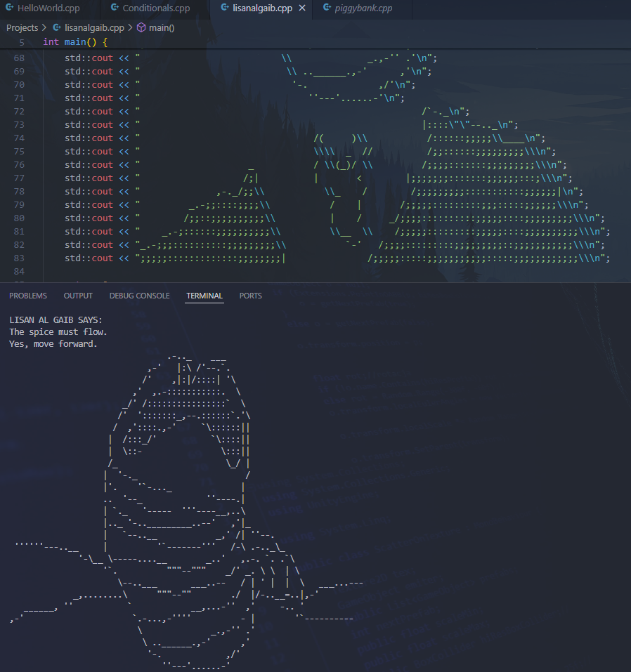Show the PROBLEMS panel

(x=28, y=296)
